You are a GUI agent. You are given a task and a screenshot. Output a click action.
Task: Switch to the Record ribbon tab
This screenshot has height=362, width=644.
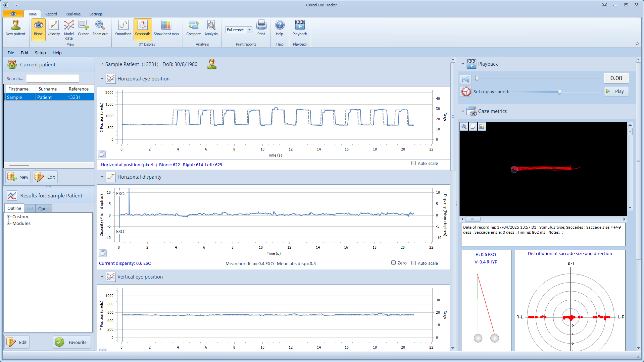51,14
